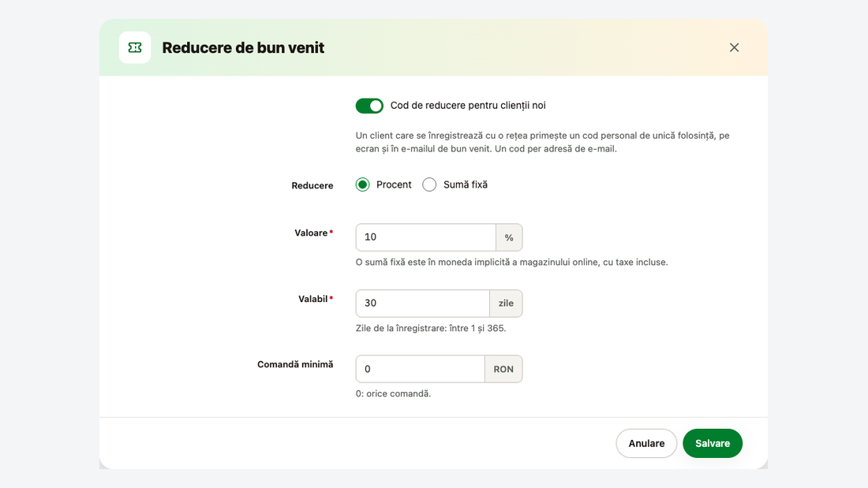This screenshot has height=488, width=868.
Task: Click the coupon ticket icon in header
Action: [x=134, y=47]
